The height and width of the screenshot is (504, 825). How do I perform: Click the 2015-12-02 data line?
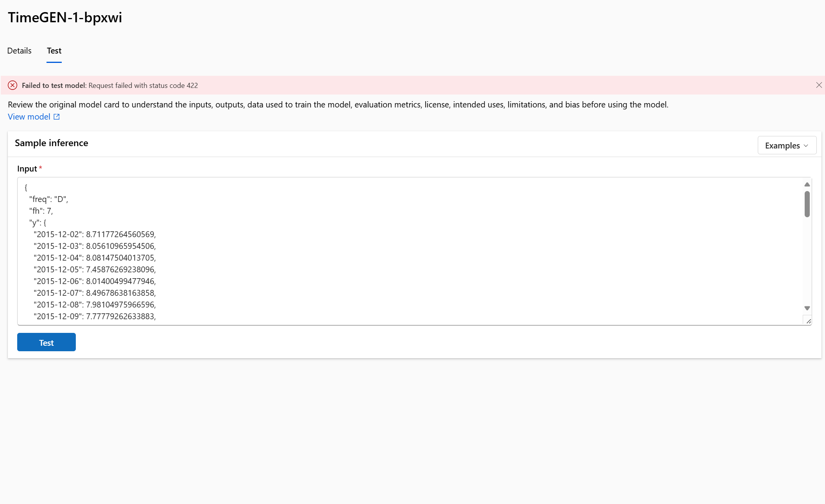click(x=95, y=234)
